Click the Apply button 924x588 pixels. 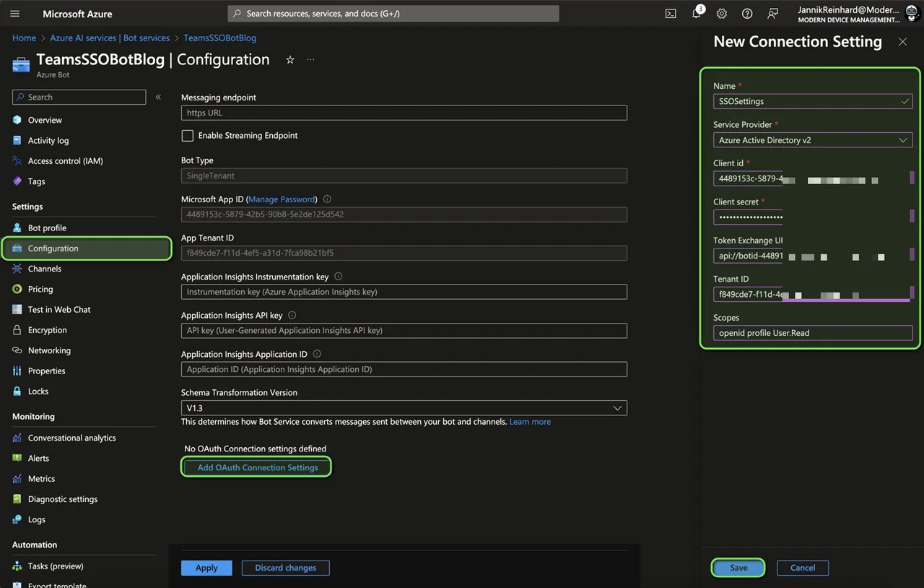pyautogui.click(x=206, y=568)
